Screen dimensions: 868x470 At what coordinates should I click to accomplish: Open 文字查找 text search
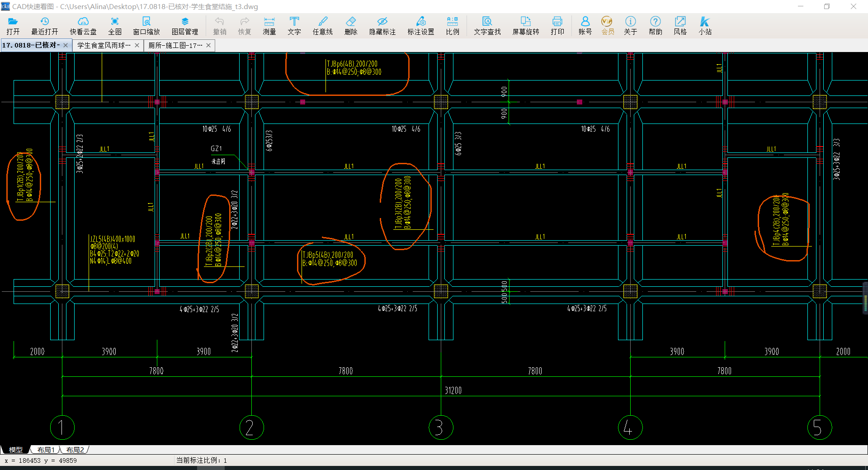click(487, 26)
